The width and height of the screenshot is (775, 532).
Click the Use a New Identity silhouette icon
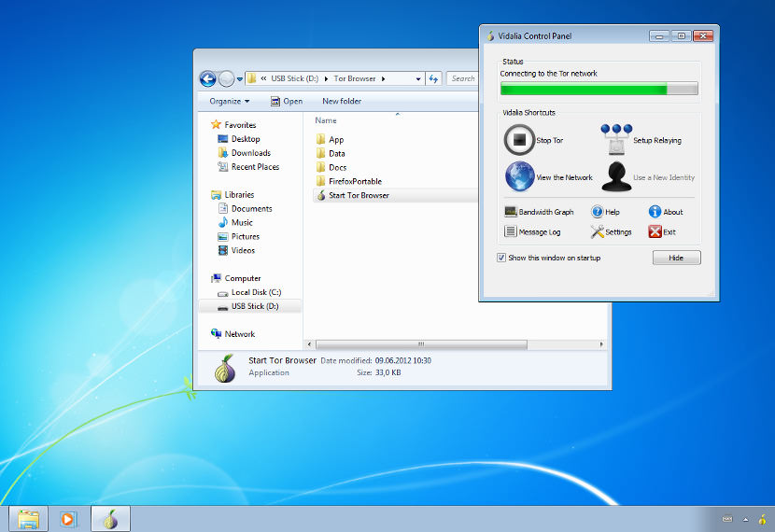[616, 176]
